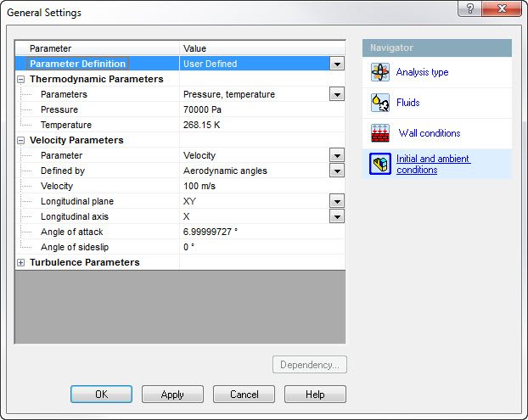The width and height of the screenshot is (528, 420).
Task: Click the Wall conditions brick icon
Action: 380,133
